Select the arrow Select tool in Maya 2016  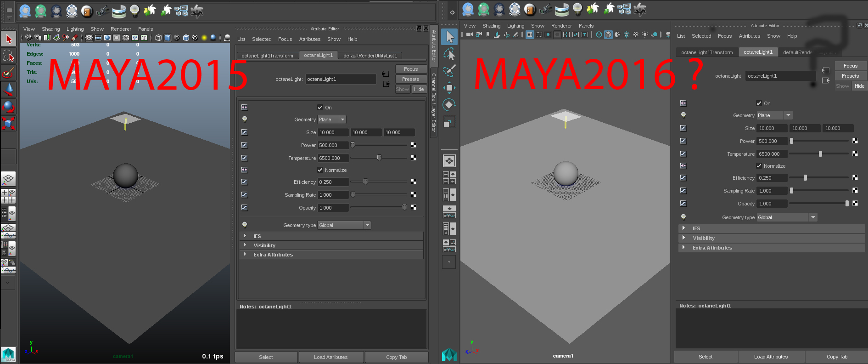coord(449,37)
